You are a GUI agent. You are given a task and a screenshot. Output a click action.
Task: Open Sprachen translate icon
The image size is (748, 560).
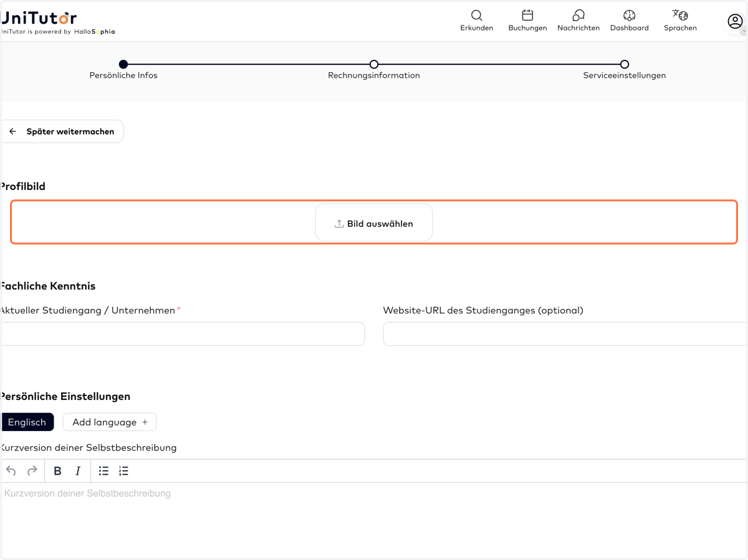tap(680, 15)
